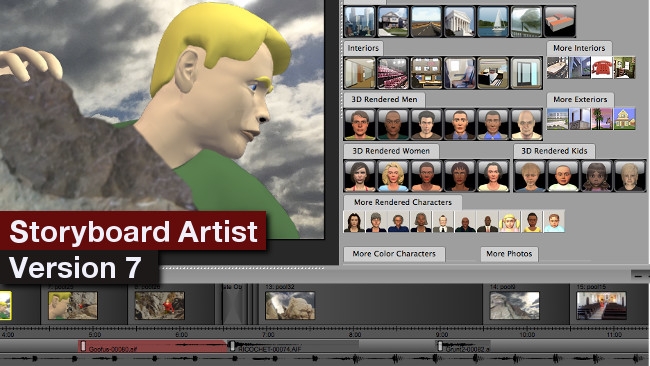Select timeline frame 15: pool15 church thumbnail
Image resolution: width=650 pixels, height=366 pixels.
601,305
